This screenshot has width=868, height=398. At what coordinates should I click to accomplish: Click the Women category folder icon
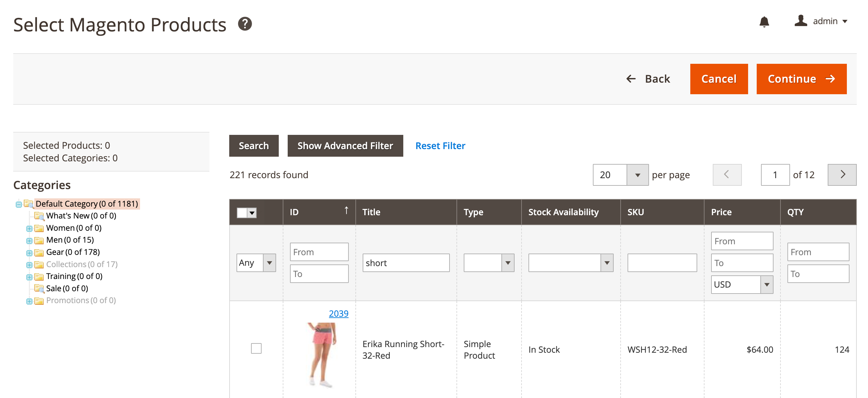(39, 228)
